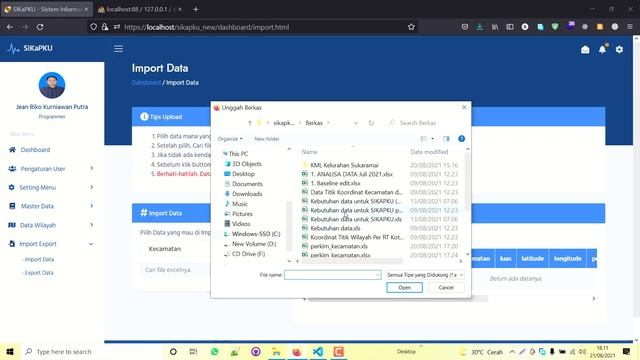The width and height of the screenshot is (640, 360).
Task: Sort files by Date modified column
Action: point(429,152)
